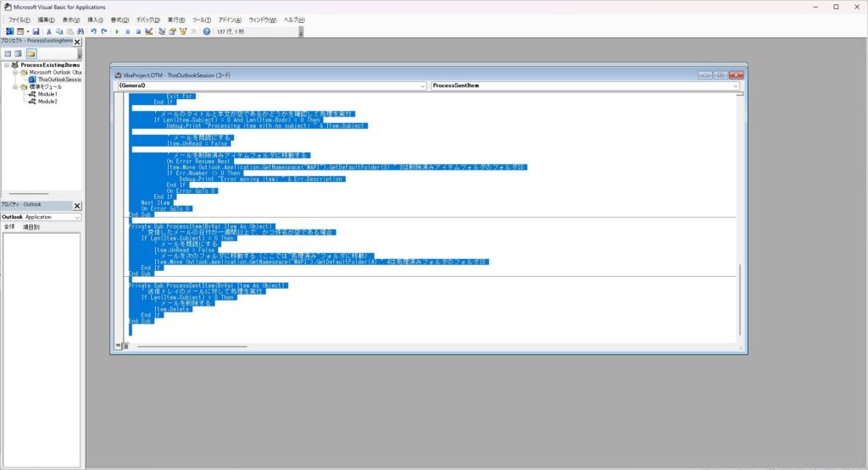Open the Help question mark icon

coord(206,31)
